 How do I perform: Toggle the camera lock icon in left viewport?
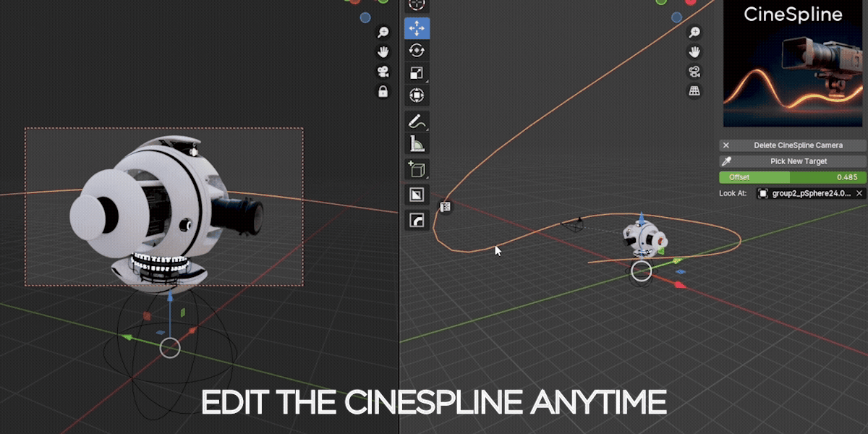click(383, 92)
